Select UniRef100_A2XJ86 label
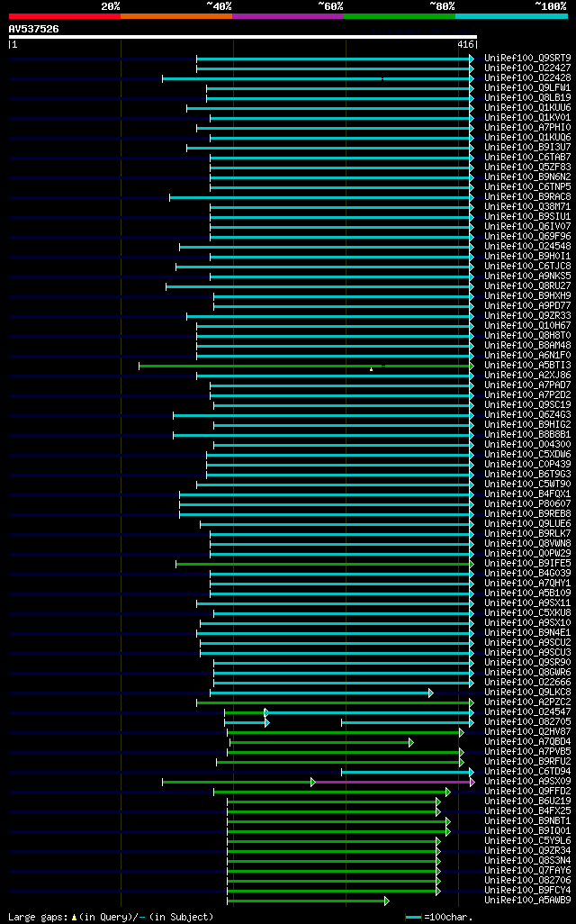Viewport: 576px width, 924px height. [x=527, y=376]
